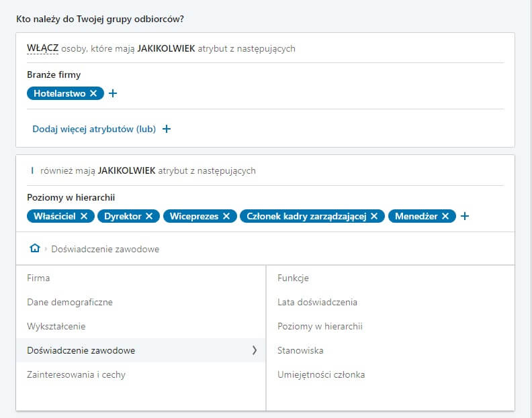Click plus icon beside Dodaj więcej atrybutów
The image size is (532, 418).
(x=167, y=129)
